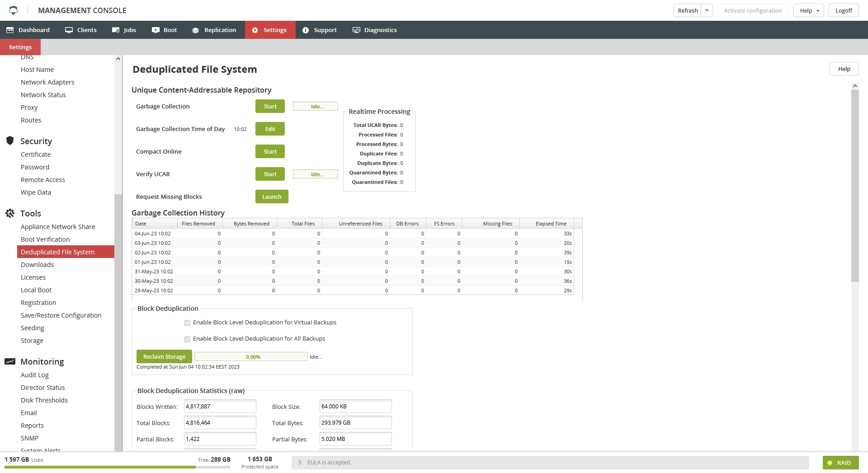Start Compact Online
868x473 pixels.
[270, 151]
